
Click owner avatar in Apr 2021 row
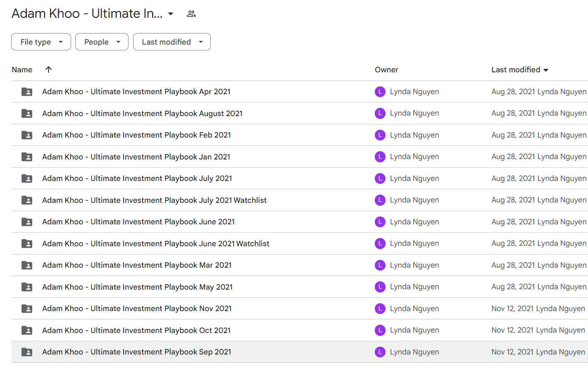tap(380, 92)
